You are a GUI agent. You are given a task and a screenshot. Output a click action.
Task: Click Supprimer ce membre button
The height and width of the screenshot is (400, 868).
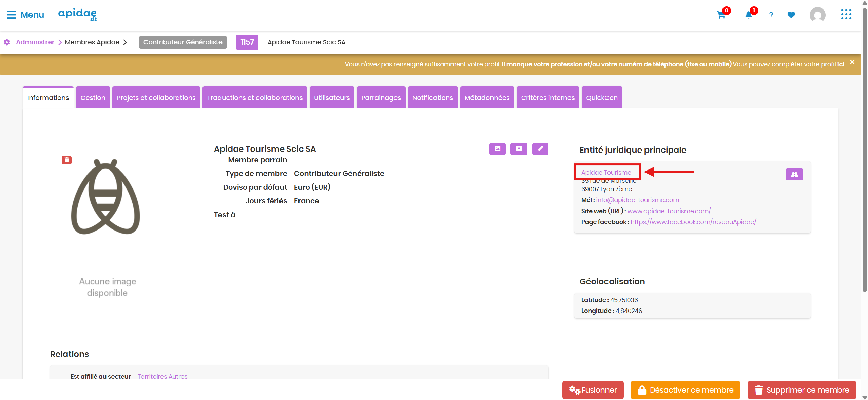pyautogui.click(x=802, y=390)
